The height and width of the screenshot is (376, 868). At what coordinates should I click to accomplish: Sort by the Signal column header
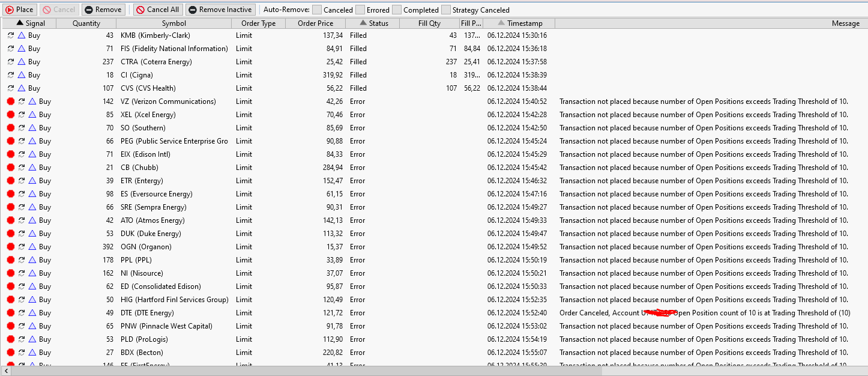(x=29, y=23)
